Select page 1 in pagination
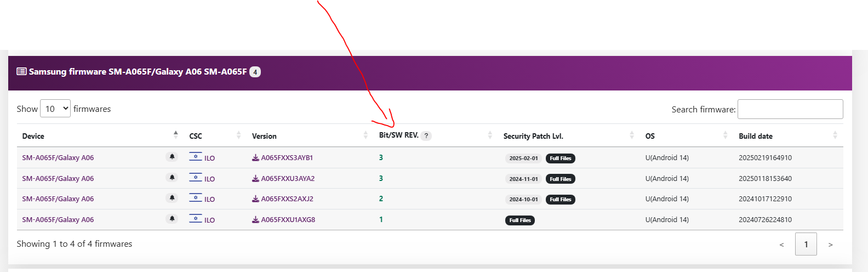This screenshot has width=868, height=272. tap(806, 244)
